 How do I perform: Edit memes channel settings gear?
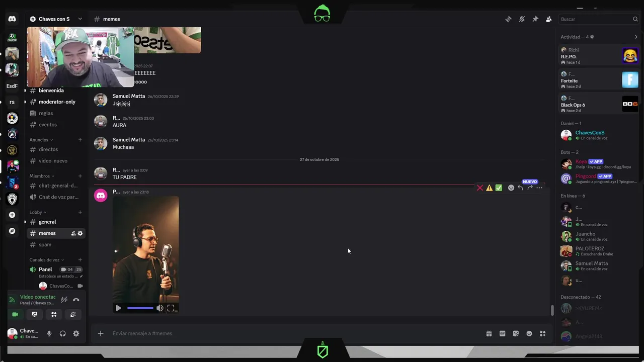80,233
